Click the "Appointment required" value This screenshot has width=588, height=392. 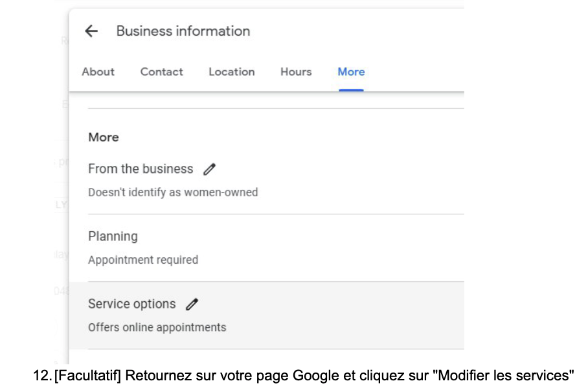point(143,260)
